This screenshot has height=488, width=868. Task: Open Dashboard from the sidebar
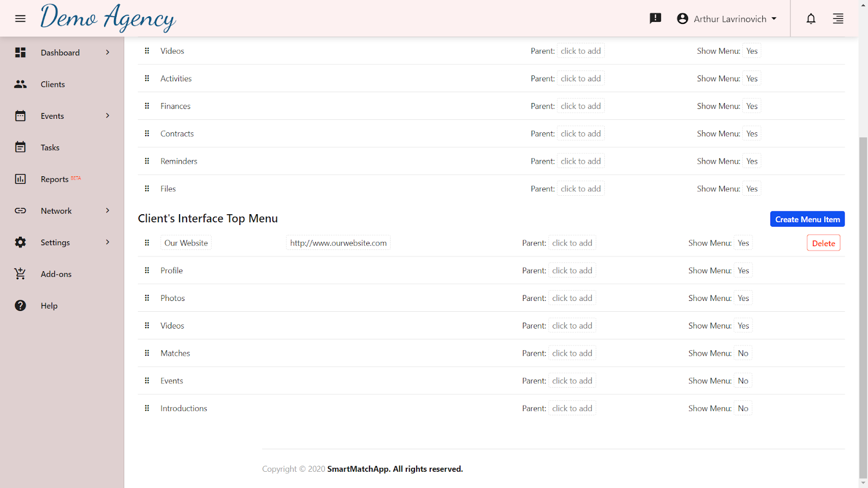tap(60, 53)
